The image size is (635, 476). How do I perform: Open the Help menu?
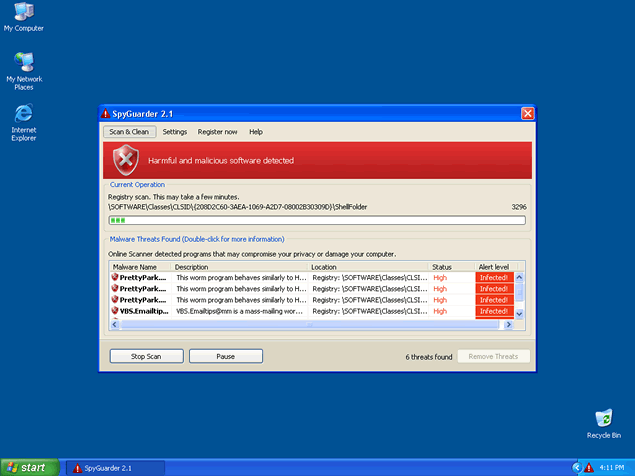pos(256,132)
